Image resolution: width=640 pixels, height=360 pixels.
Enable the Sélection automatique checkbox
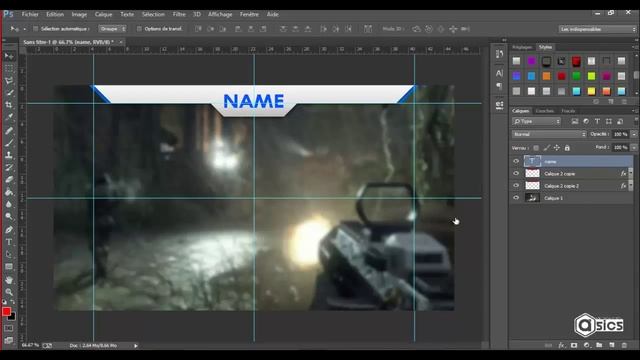[x=36, y=29]
